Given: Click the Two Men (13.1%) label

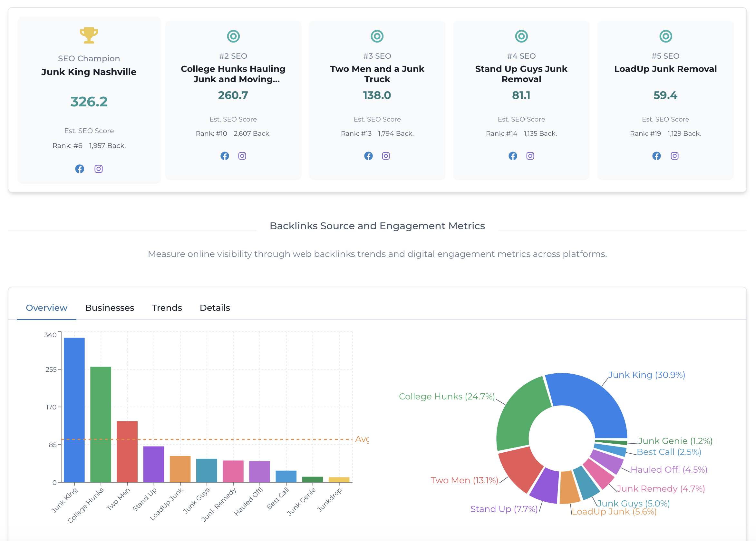Looking at the screenshot, I should click(x=464, y=480).
